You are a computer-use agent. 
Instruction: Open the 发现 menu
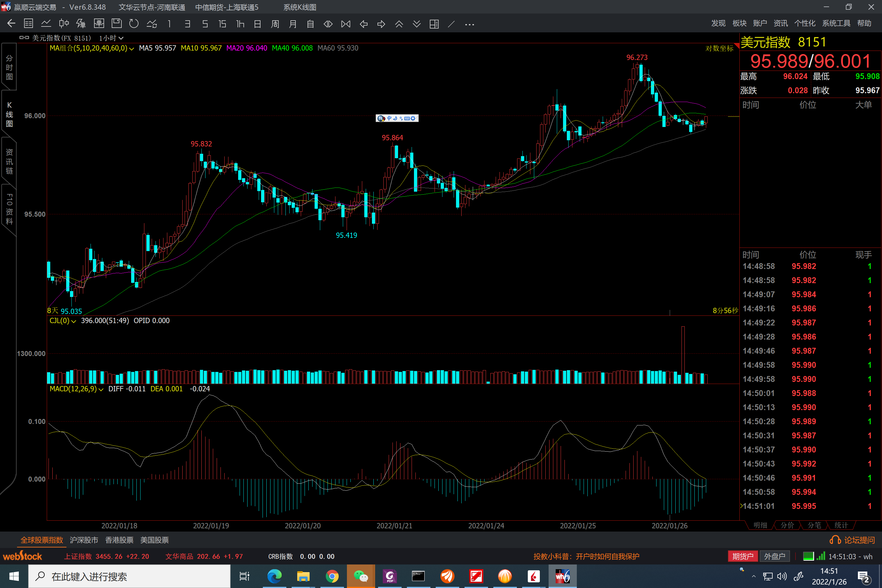point(718,23)
